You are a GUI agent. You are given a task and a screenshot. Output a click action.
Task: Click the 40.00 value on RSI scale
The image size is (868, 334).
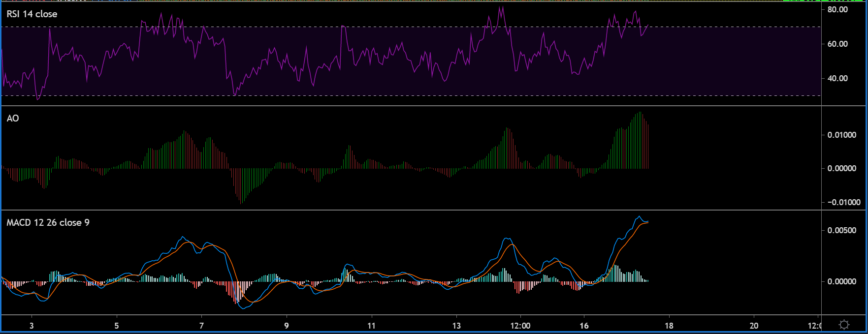click(837, 78)
